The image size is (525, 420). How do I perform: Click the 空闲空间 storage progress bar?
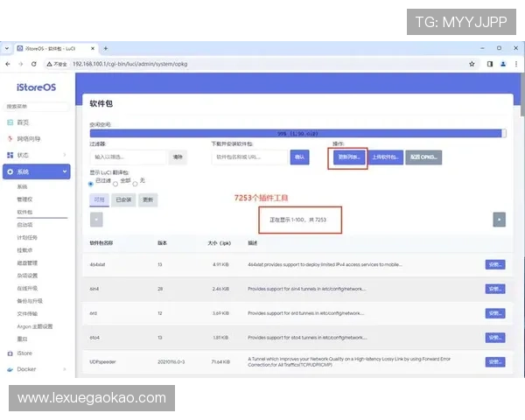[x=297, y=133]
